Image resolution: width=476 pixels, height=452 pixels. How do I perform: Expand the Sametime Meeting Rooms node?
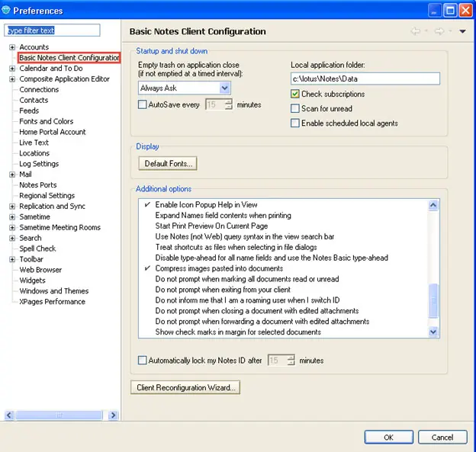12,227
